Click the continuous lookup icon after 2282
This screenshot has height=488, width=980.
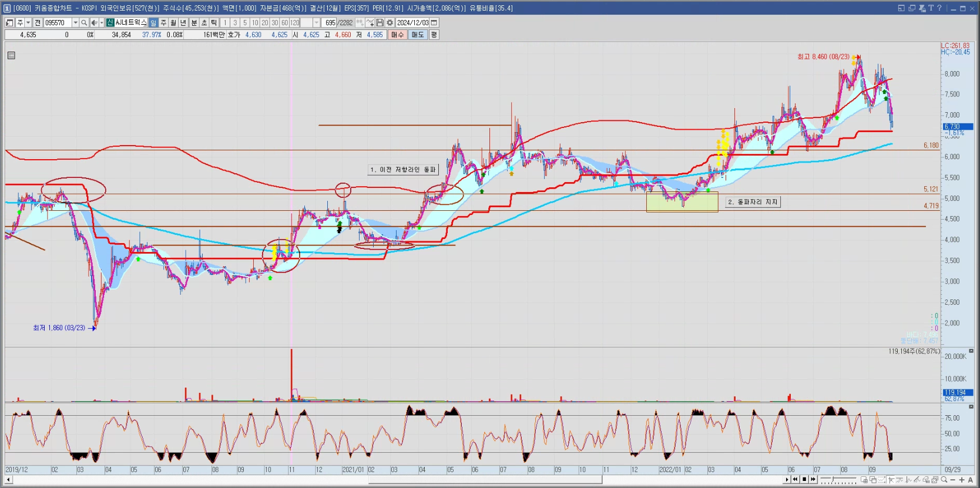coord(360,22)
